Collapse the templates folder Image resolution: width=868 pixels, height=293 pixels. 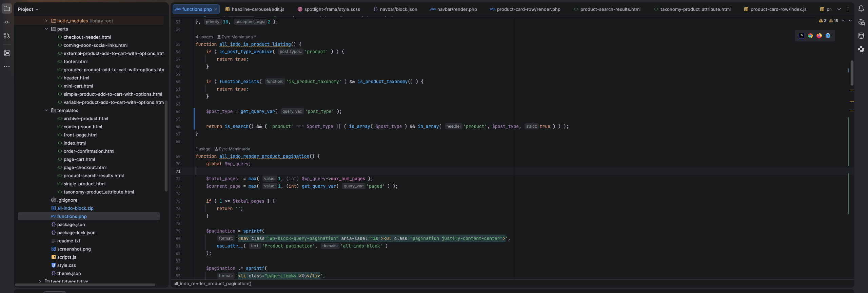coord(46,110)
